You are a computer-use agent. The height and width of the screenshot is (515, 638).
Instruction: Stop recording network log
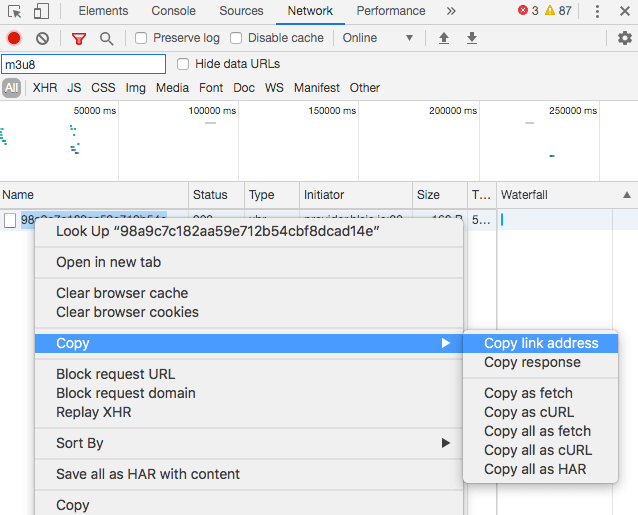14,38
